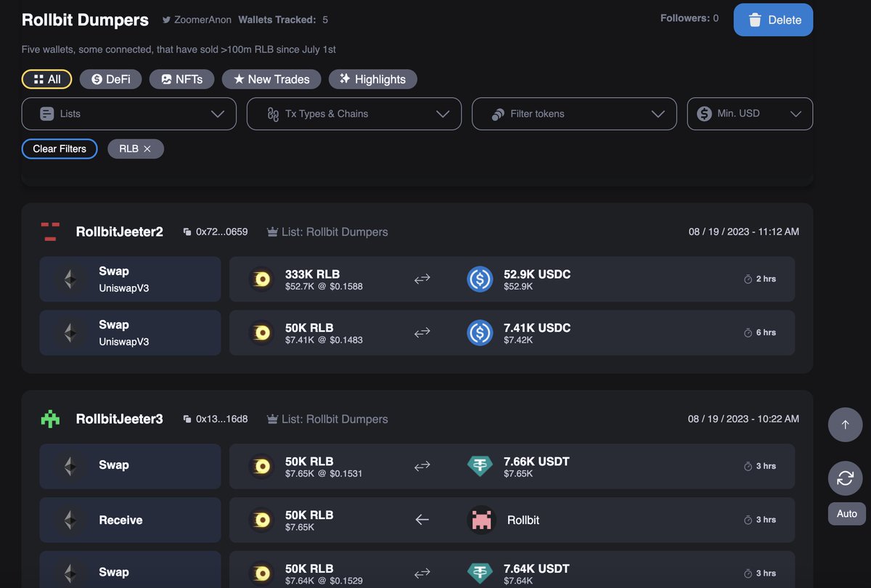Click the circular refresh arrows icon
Image resolution: width=871 pixels, height=588 pixels.
[845, 478]
